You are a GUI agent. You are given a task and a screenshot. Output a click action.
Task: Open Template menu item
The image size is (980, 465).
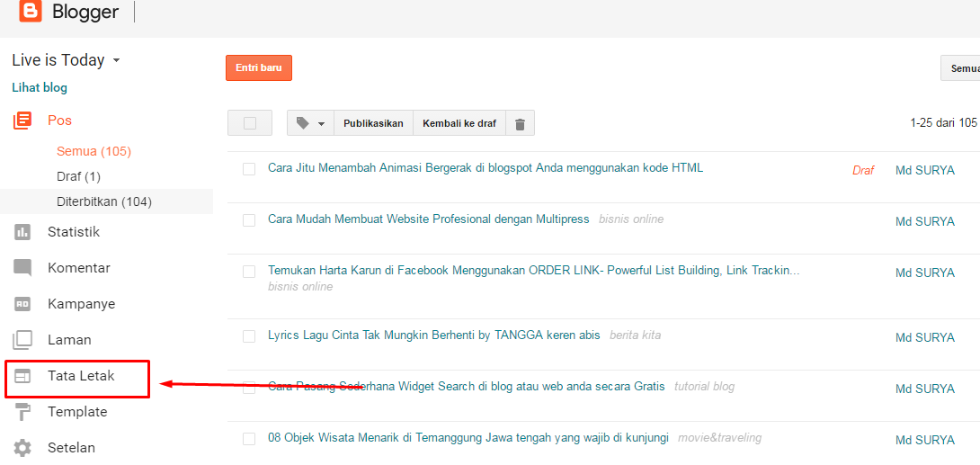click(77, 412)
